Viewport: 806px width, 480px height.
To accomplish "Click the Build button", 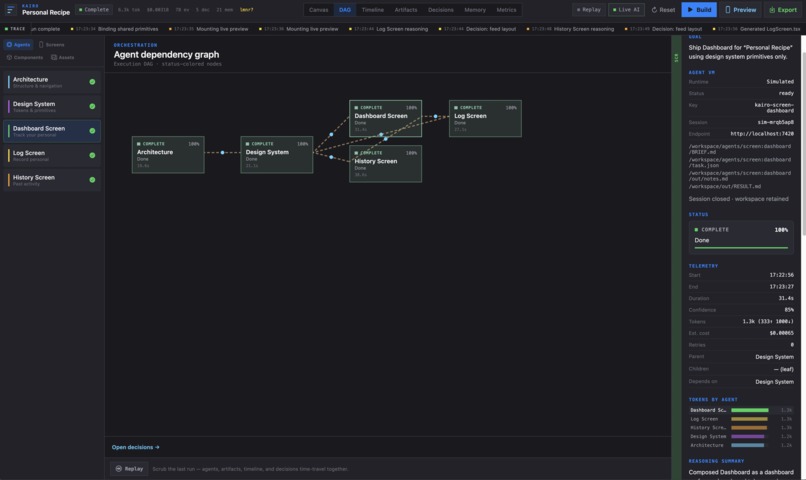I will coord(699,10).
